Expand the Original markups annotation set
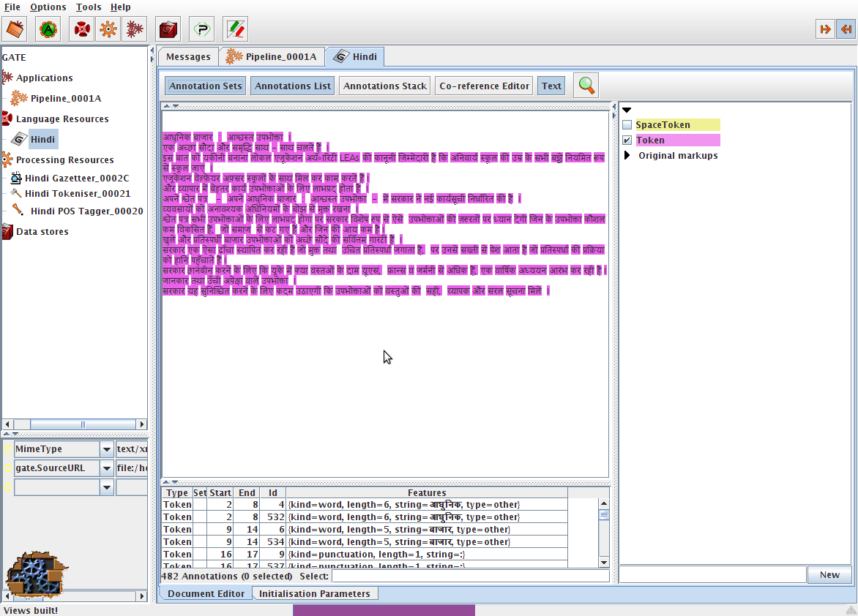This screenshot has height=616, width=858. (627, 156)
